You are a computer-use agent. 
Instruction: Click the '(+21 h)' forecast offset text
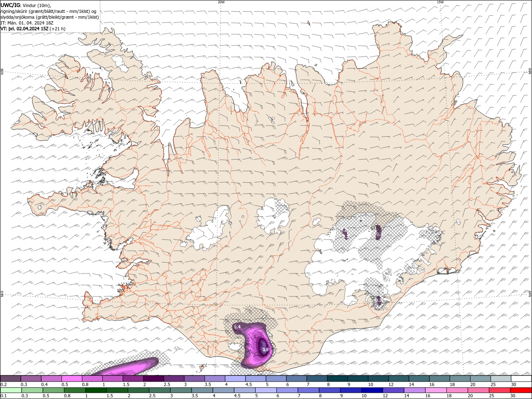(x=57, y=29)
